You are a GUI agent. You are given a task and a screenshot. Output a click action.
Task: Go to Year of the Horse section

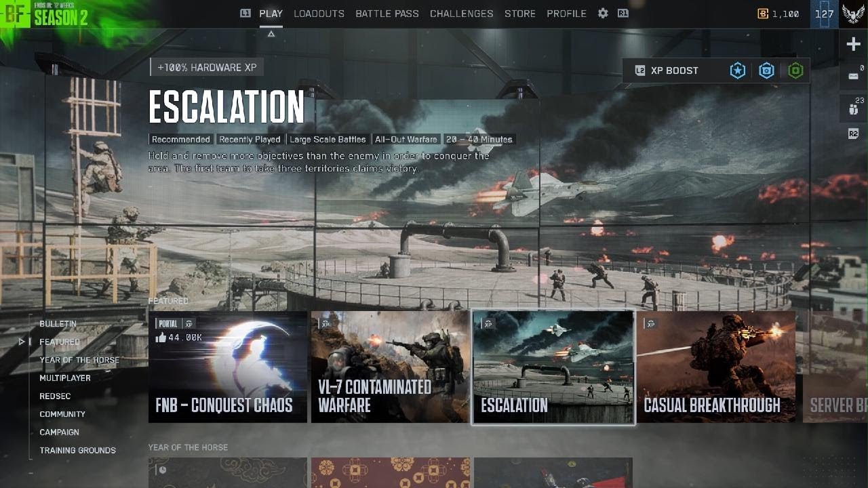coord(79,360)
